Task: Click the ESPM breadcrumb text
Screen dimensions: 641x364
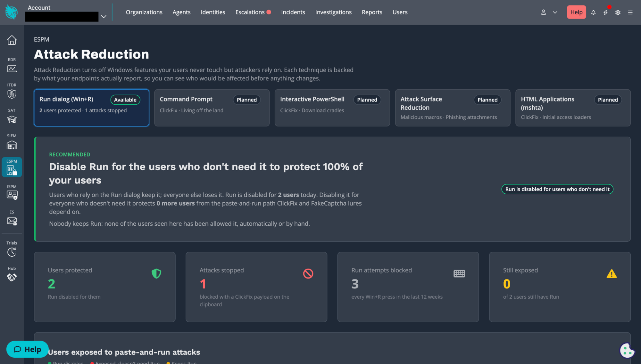Action: (42, 39)
